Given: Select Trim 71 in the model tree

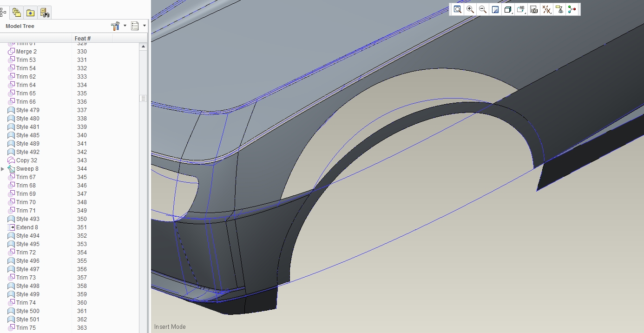Looking at the screenshot, I should pos(26,211).
